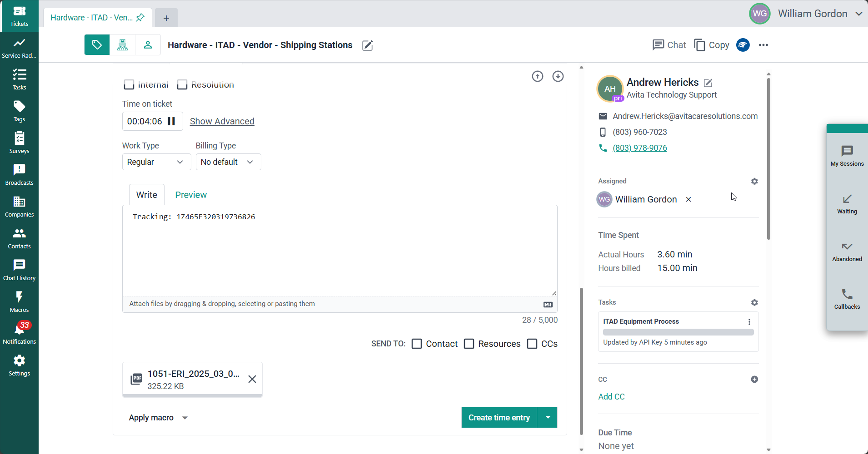Screen dimensions: 868x454
Task: Pause the ticket timer
Action: [171, 121]
